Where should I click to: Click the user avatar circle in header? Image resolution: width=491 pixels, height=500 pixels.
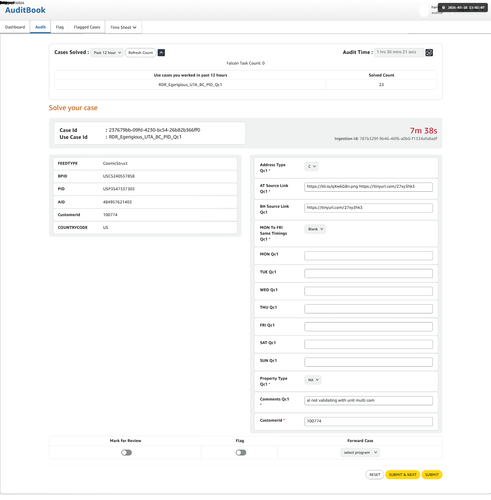point(424,11)
